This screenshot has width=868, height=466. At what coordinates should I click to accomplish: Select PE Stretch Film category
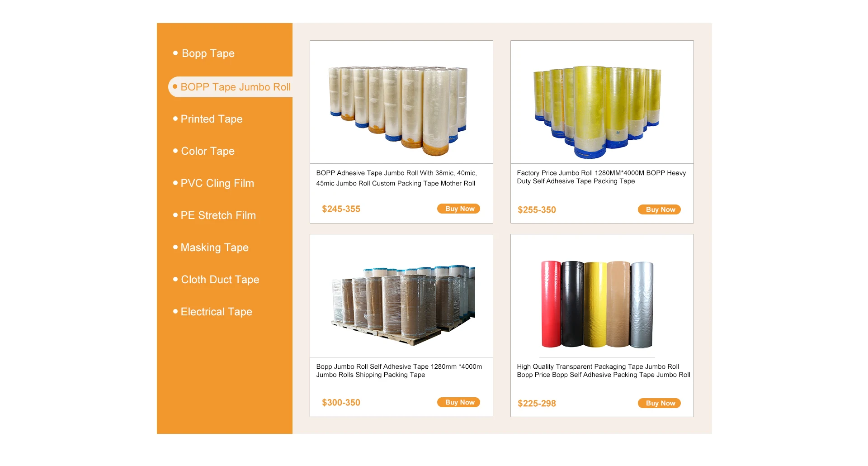pos(218,215)
